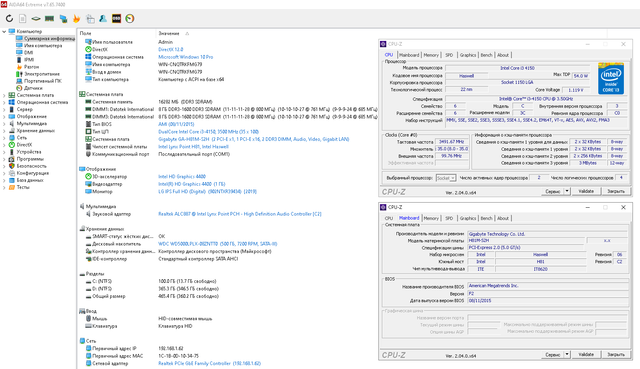This screenshot has width=640, height=369.
Task: Click the green chip toolbar icon
Action: point(36,18)
